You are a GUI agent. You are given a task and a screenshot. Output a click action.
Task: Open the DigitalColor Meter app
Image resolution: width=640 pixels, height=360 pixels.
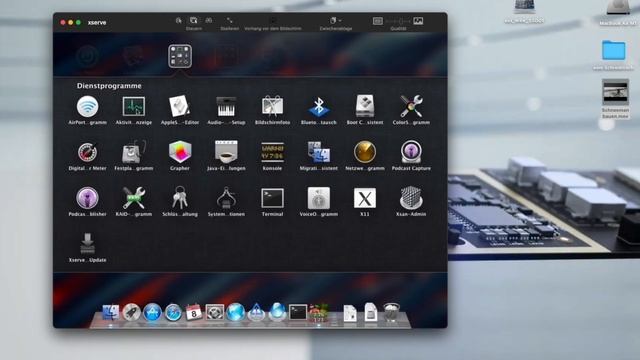(87, 152)
